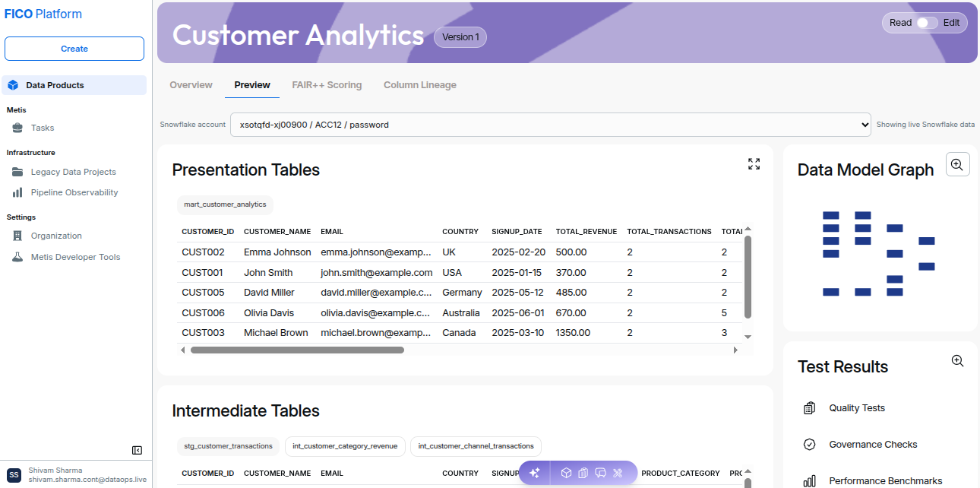Open the FAIR++ Scoring tab

[x=327, y=85]
